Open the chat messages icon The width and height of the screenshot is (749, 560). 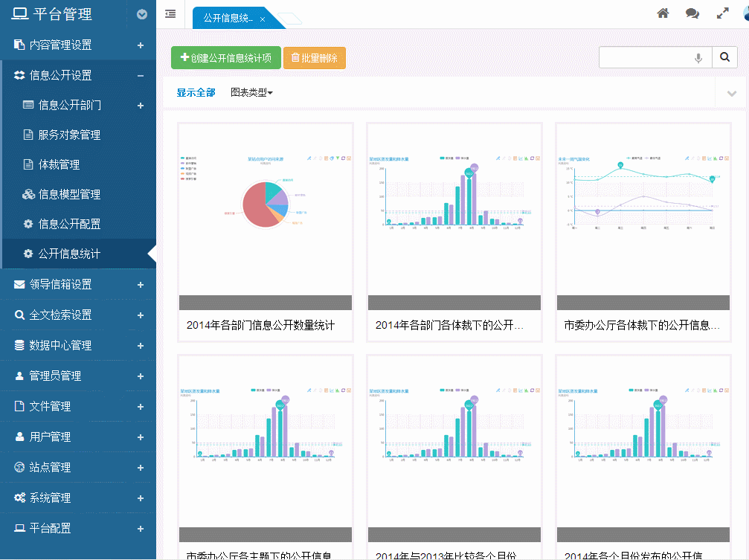point(692,13)
